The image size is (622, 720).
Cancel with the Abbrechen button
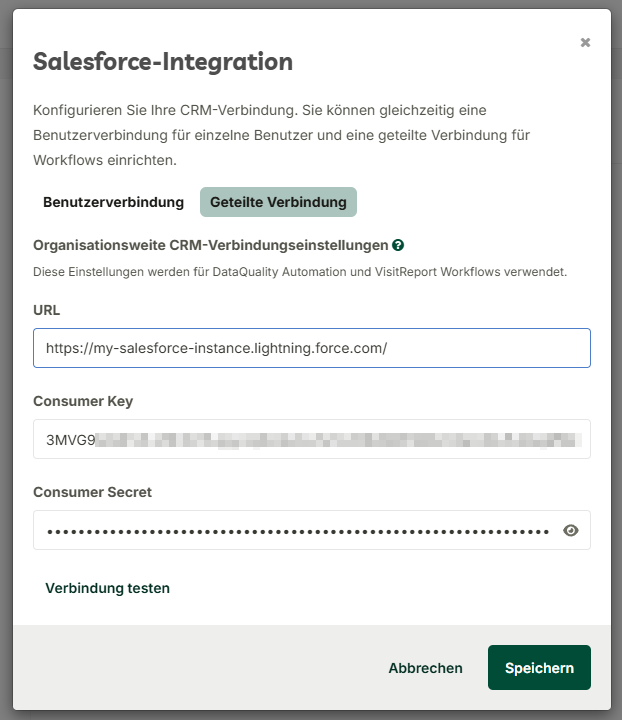pos(426,668)
